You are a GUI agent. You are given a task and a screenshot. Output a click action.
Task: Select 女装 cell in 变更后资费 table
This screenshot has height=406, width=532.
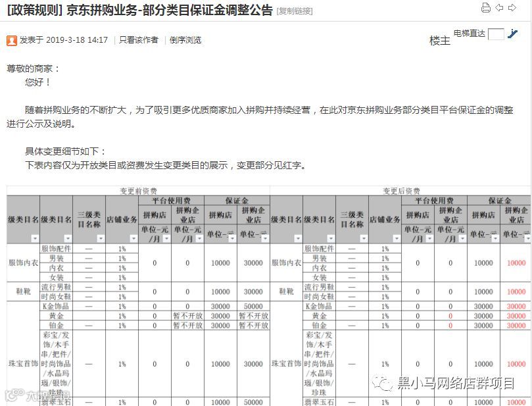coord(320,277)
